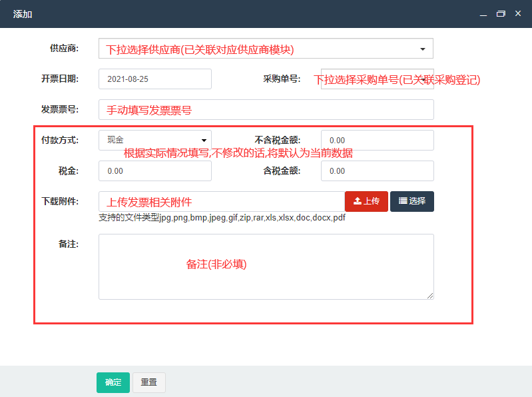This screenshot has height=397, width=532.
Task: Click the 重置 reset button
Action: pyautogui.click(x=149, y=382)
